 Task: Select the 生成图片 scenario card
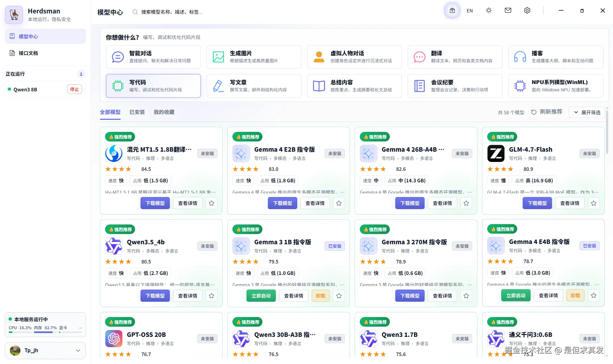[254, 57]
